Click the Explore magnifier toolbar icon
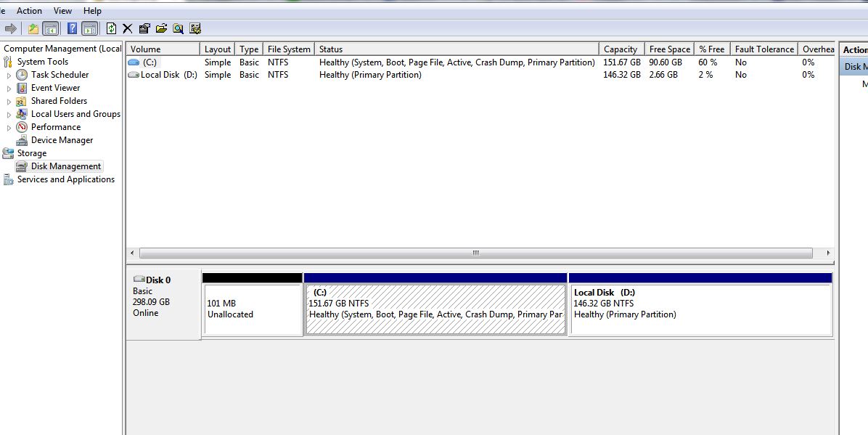868x435 pixels. pyautogui.click(x=178, y=28)
